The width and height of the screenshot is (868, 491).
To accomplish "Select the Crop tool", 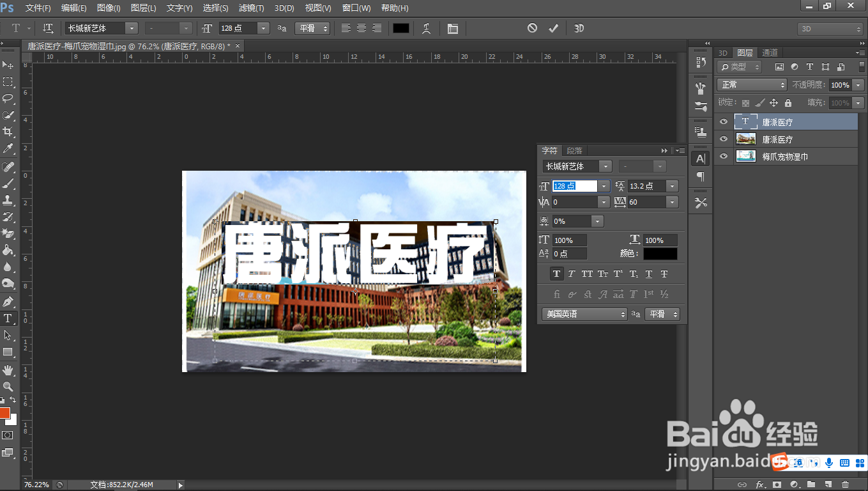I will 8,132.
